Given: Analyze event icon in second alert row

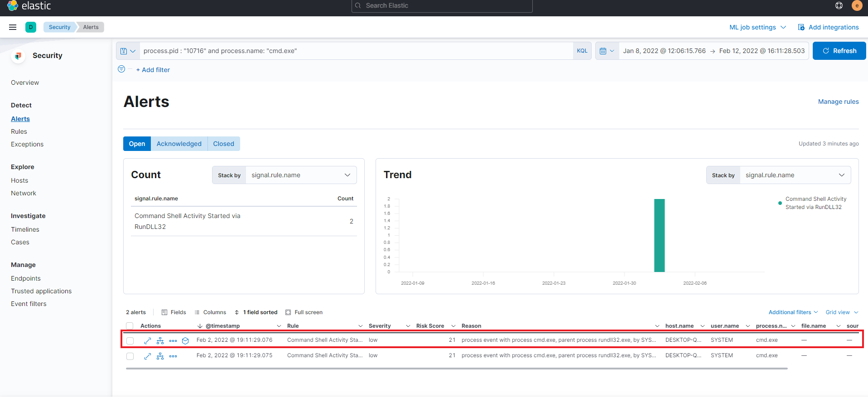Looking at the screenshot, I should pyautogui.click(x=160, y=356).
